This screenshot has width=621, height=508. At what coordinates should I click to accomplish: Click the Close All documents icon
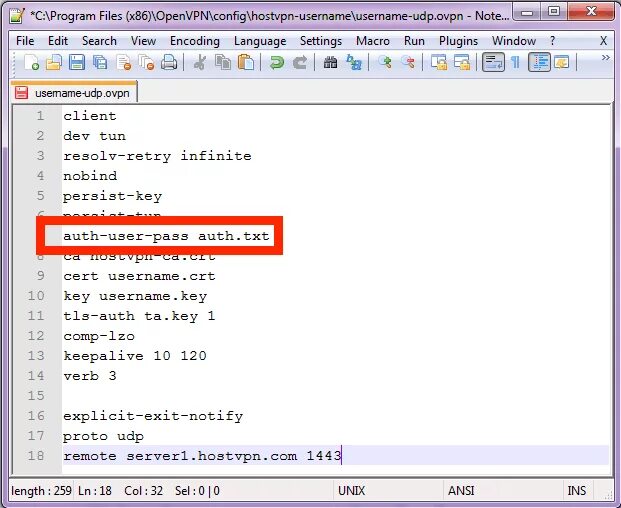coord(146,63)
